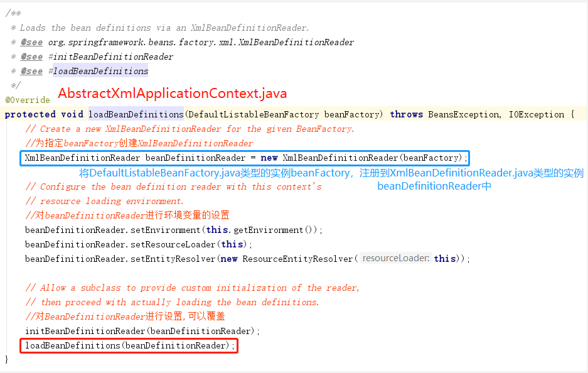Click the initBeanDefinitionReader(beanDefinitionReader) call
The width and height of the screenshot is (588, 373).
pyautogui.click(x=140, y=331)
